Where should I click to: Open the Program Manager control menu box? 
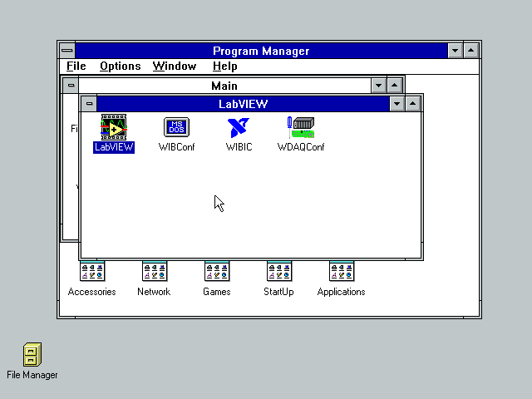[67, 51]
